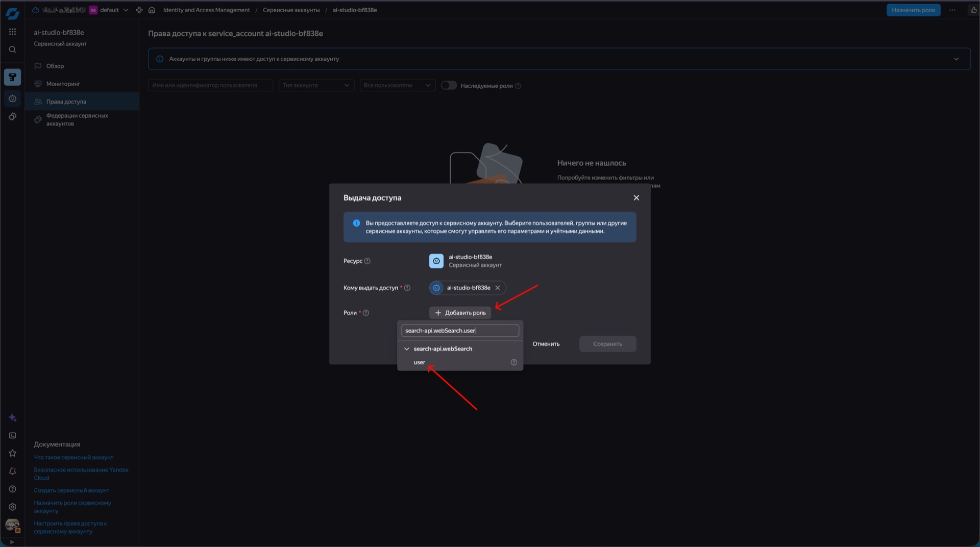
Task: Launch the cloud CLI terminal icon
Action: [12, 435]
